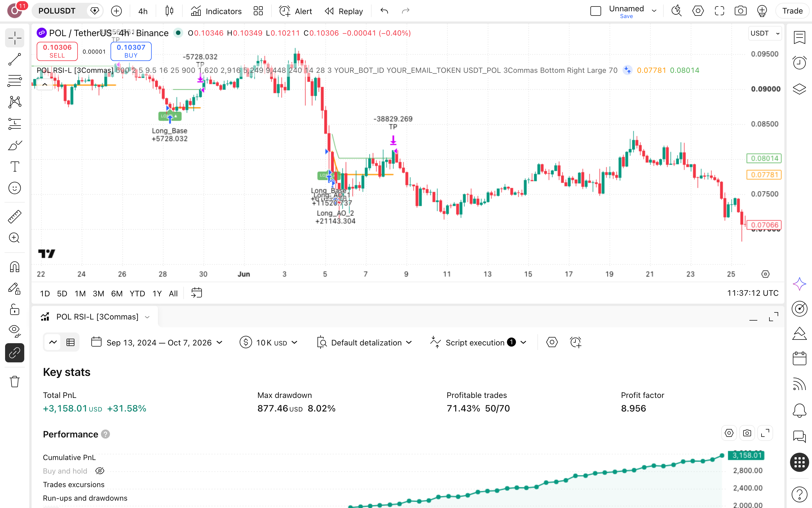The image size is (812, 508).
Task: Enter fullscreen mode
Action: [x=720, y=11]
